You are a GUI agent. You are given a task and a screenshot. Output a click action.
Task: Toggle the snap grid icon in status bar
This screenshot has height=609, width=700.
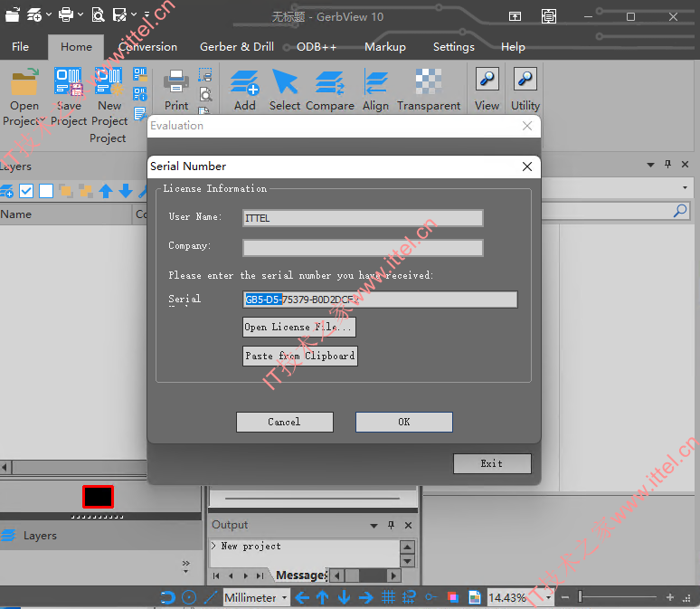(409, 597)
